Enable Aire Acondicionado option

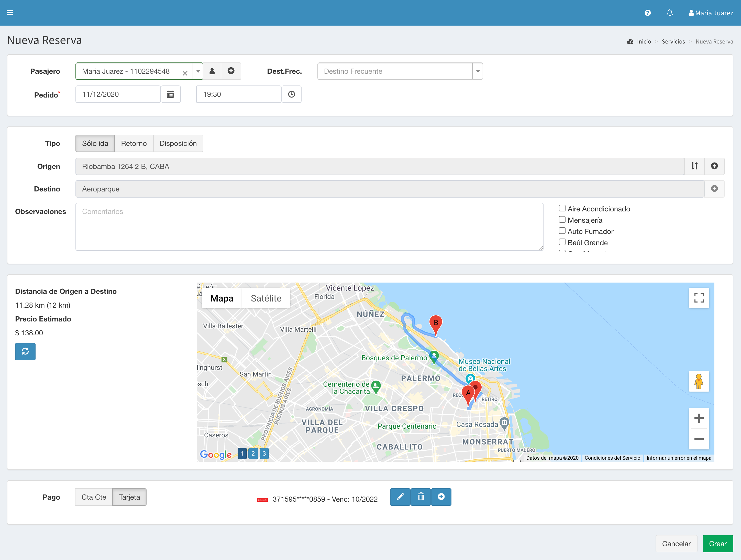pos(562,208)
